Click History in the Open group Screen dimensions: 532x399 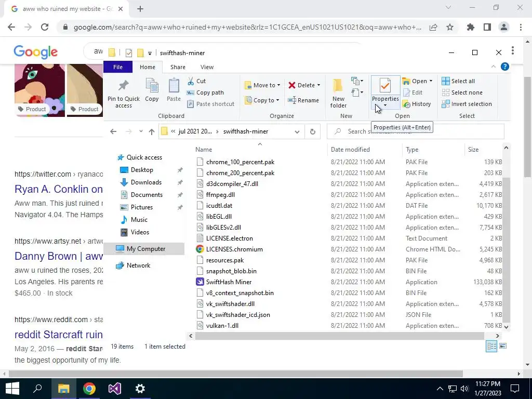pyautogui.click(x=417, y=104)
